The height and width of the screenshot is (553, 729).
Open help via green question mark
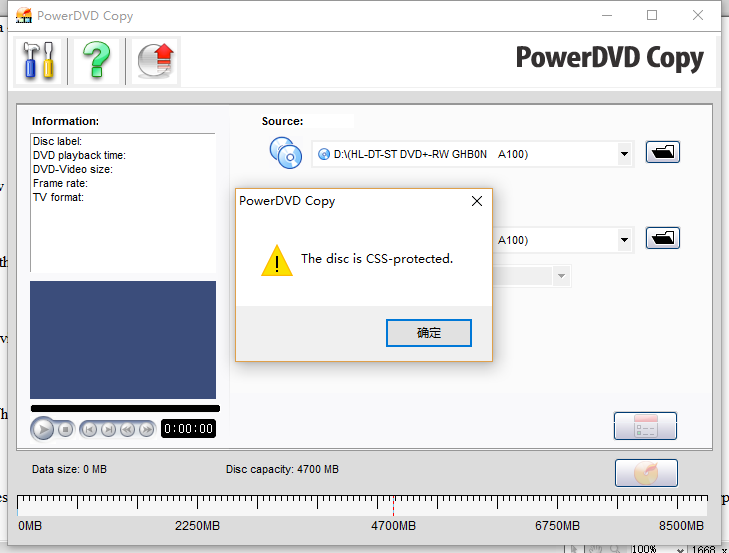(x=97, y=61)
